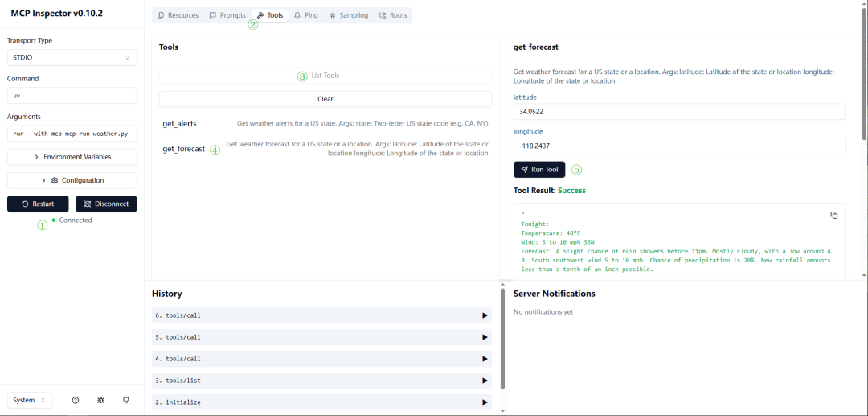868x416 pixels.
Task: Switch to the Sampling tab
Action: coord(349,15)
